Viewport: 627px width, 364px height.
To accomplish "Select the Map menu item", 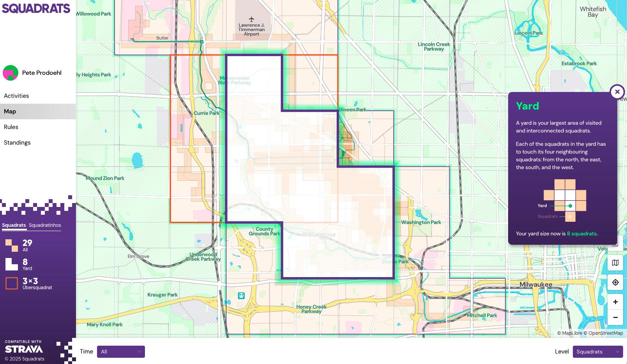I will 38,111.
